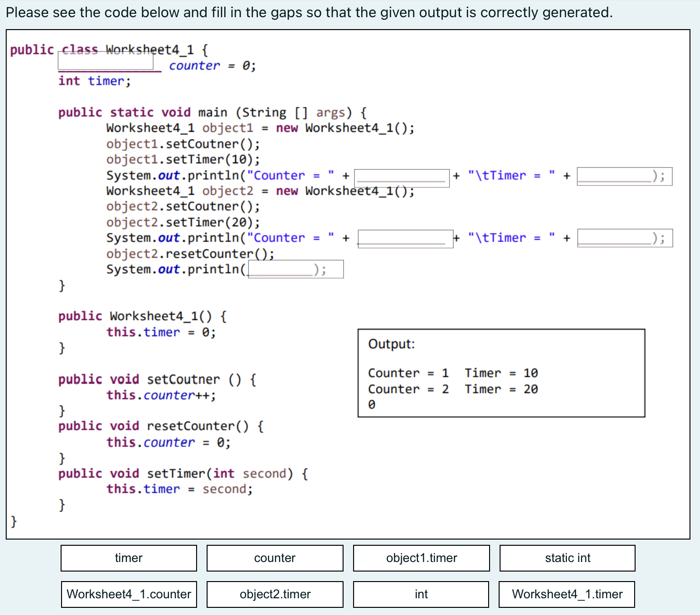Image resolution: width=700 pixels, height=615 pixels.
Task: Select the "int" answer tile
Action: pos(421,594)
